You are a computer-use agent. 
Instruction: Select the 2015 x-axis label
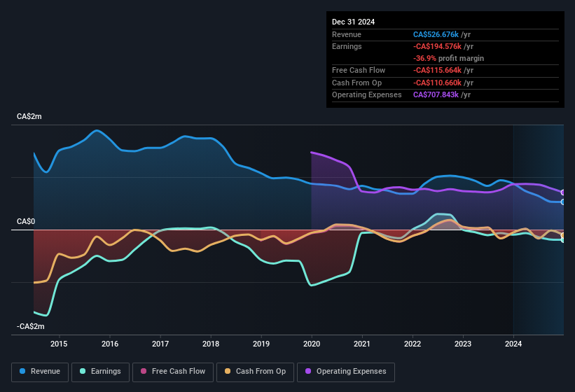[x=59, y=344]
